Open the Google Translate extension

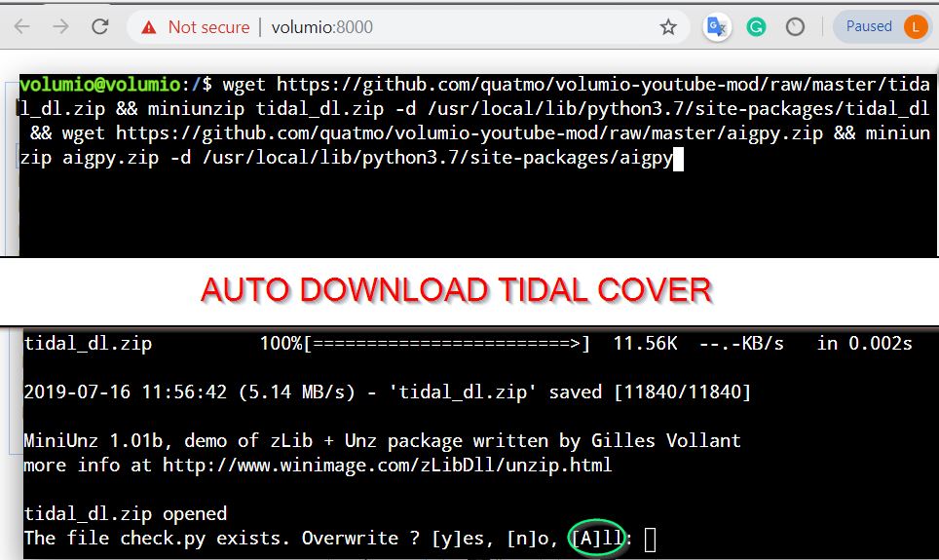click(x=717, y=27)
